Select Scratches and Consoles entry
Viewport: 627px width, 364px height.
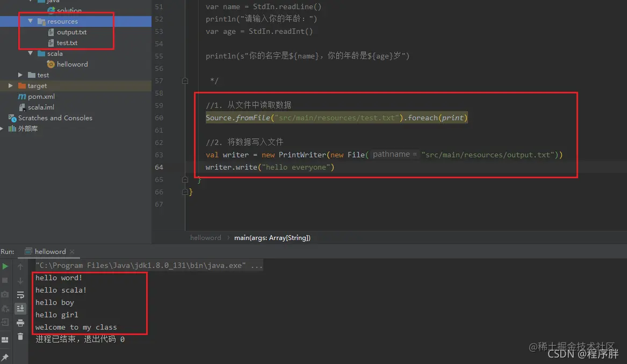click(x=55, y=118)
